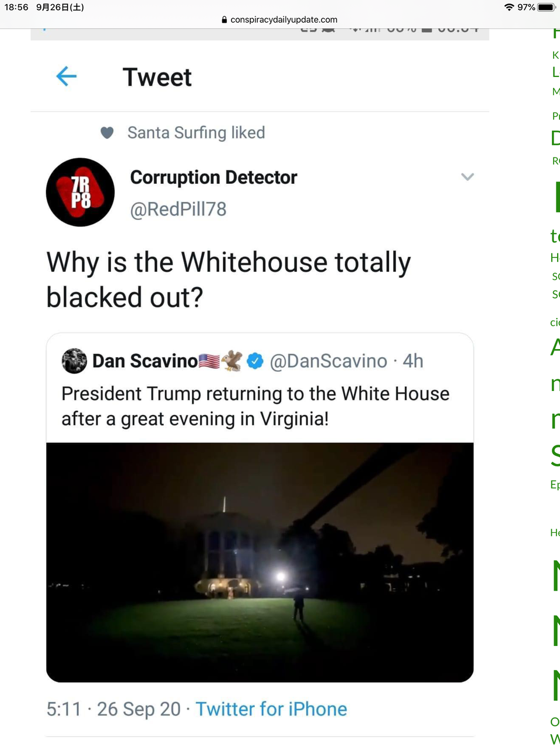
Task: Tap the blue back arrow beside Tweet
Action: click(66, 76)
